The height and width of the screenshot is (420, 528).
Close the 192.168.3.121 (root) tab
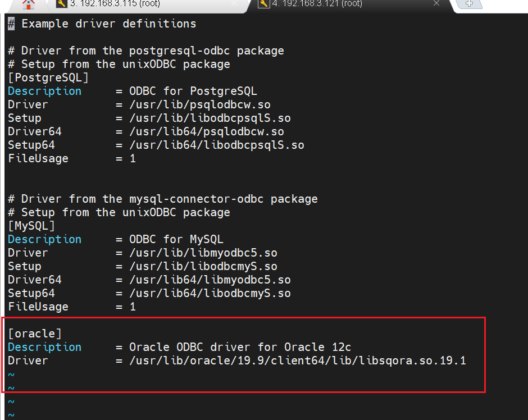(435, 4)
